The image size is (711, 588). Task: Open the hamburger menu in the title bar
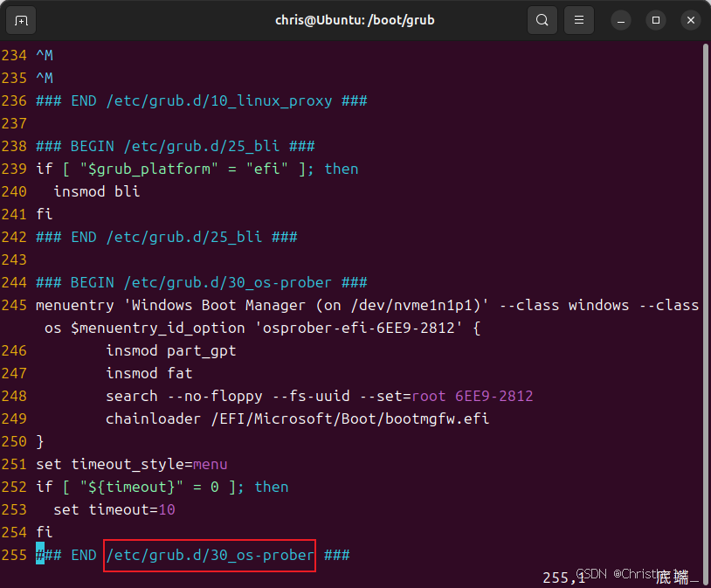[x=578, y=19]
